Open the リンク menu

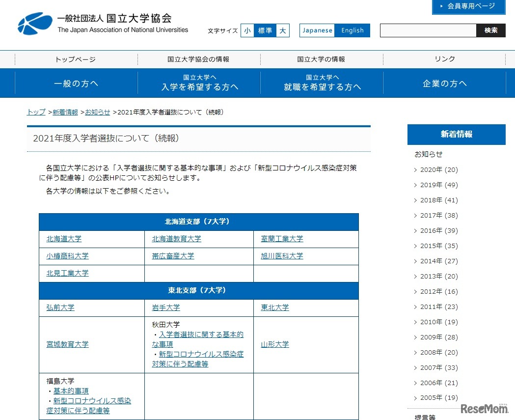coord(444,59)
